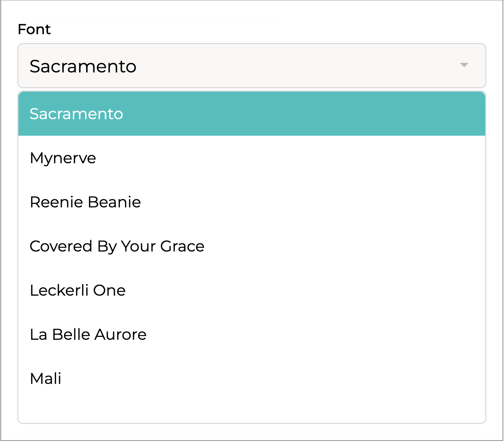Open the Font combo box
Image resolution: width=504 pixels, height=442 pixels.
pyautogui.click(x=252, y=66)
